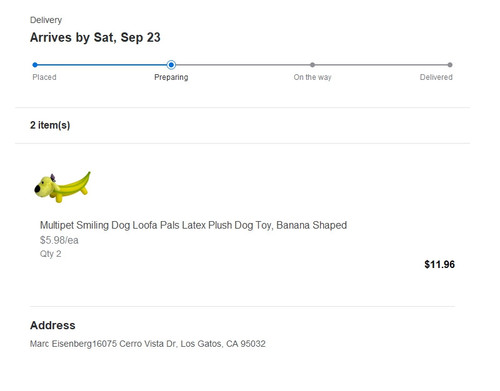Viewport: 500px width, 391px height.
Task: Click the Preparing progress marker circle
Action: pyautogui.click(x=171, y=65)
